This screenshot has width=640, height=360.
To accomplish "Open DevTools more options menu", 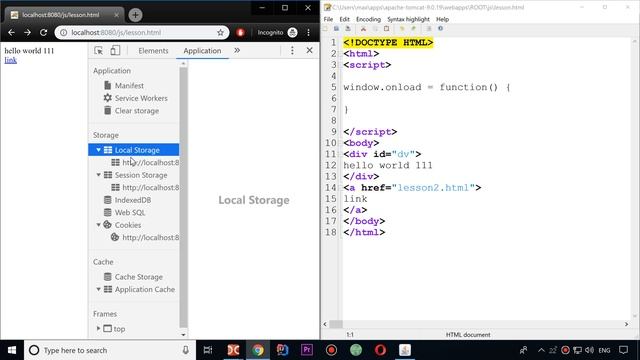I will coord(292,50).
